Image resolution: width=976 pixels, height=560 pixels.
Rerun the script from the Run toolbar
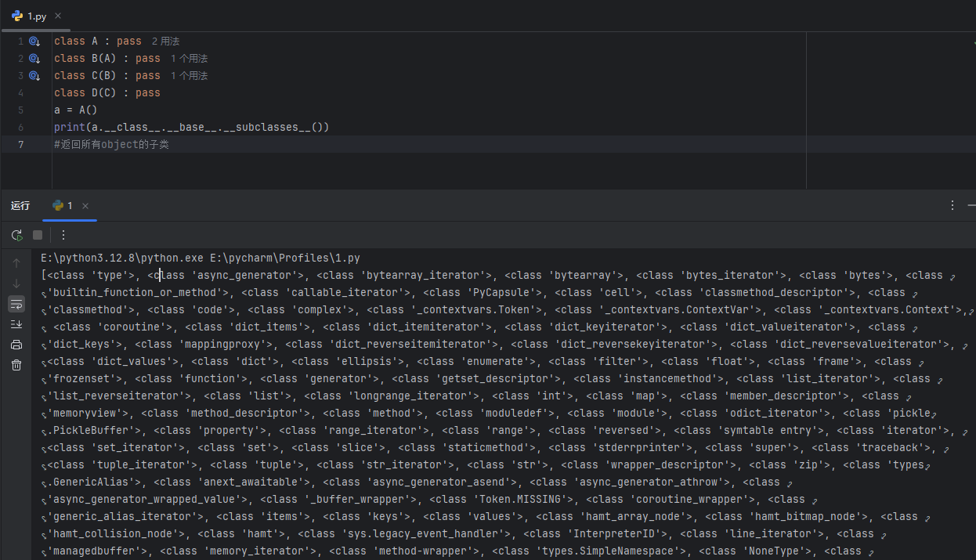[16, 235]
